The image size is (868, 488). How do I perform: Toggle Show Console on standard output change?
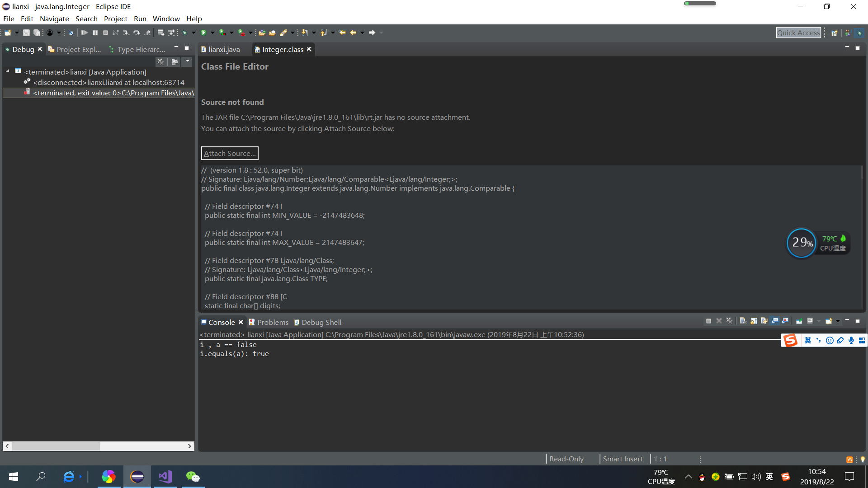coord(775,321)
